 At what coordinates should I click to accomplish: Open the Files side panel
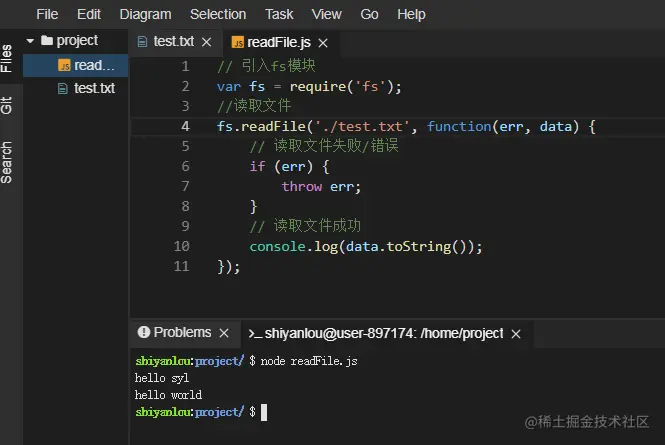click(x=7, y=59)
